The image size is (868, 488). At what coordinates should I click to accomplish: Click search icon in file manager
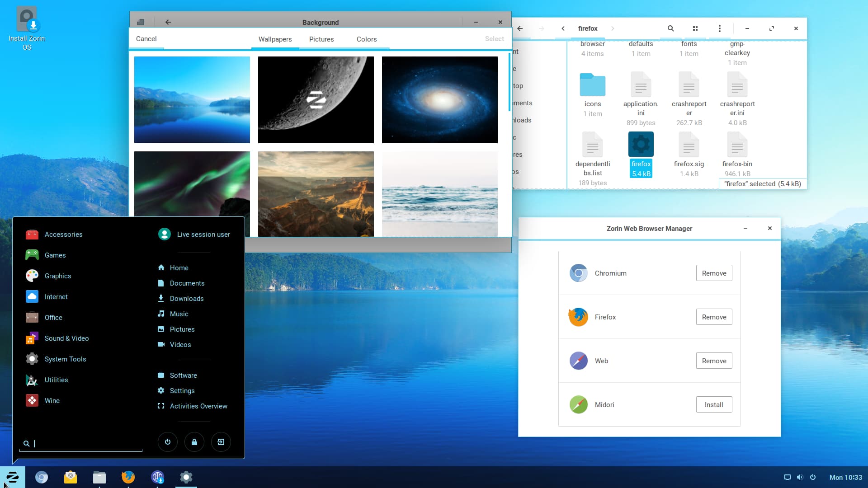[671, 28]
